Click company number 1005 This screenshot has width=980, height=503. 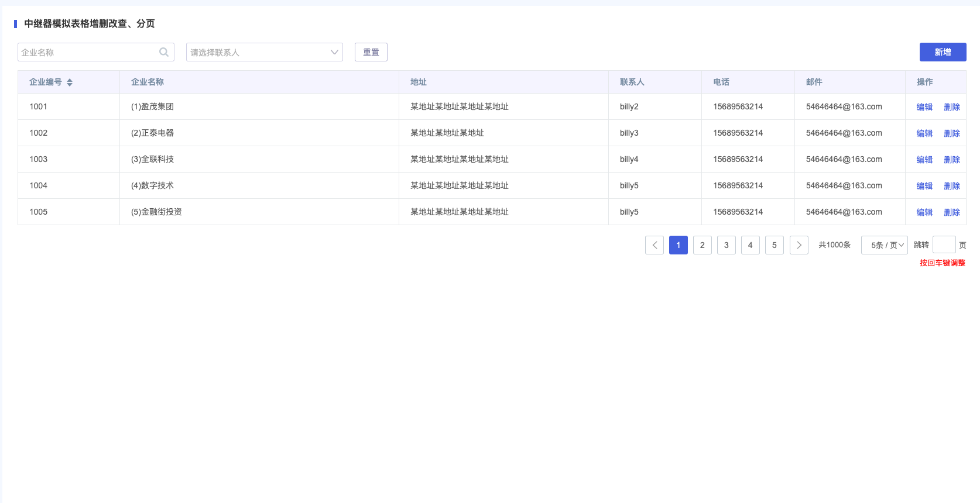coord(39,212)
